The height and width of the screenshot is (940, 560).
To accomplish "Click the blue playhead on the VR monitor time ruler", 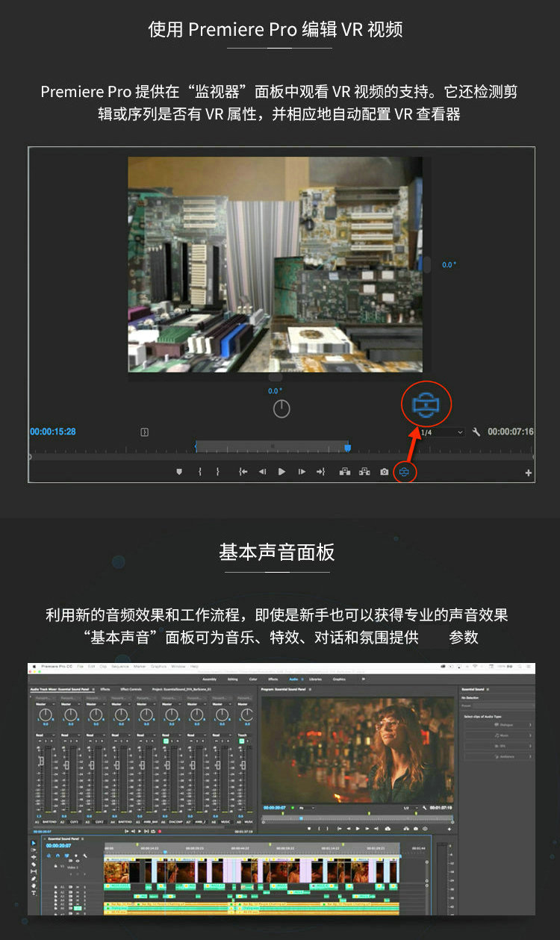I will [x=347, y=448].
